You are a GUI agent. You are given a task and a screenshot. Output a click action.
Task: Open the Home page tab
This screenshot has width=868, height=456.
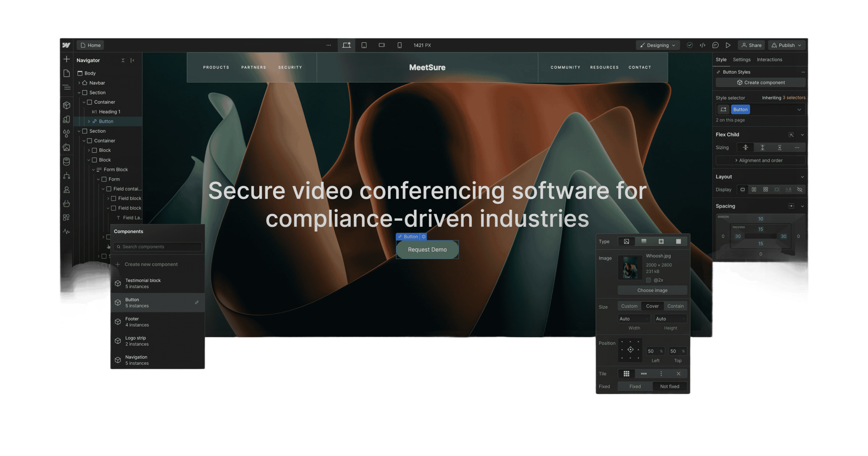90,45
